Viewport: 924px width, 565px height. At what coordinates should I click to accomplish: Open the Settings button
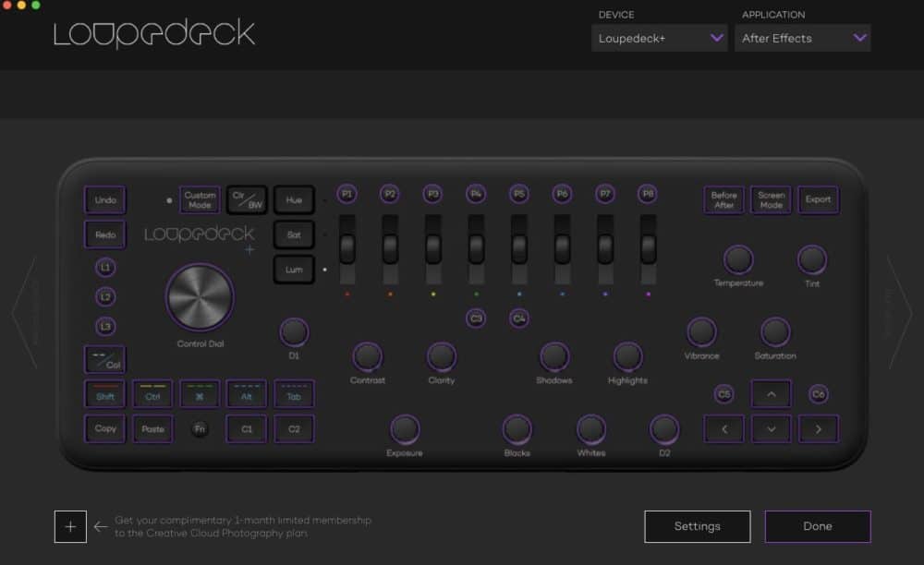tap(697, 526)
